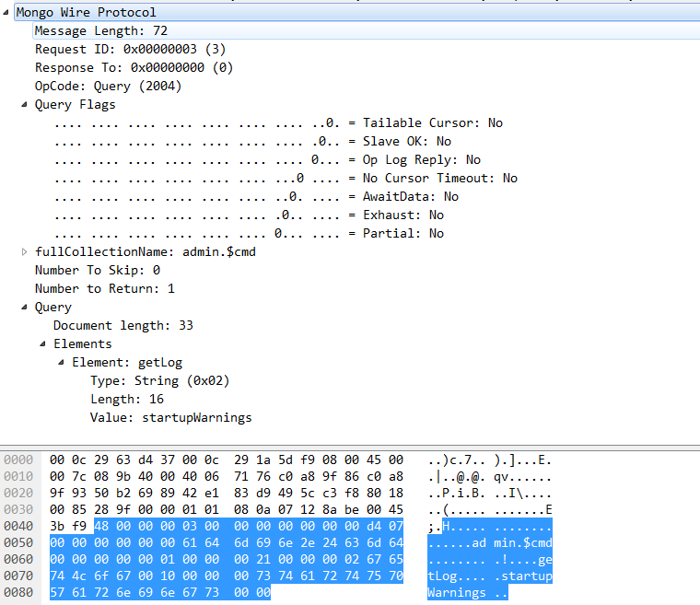Collapse the Query section arrow
700x605 pixels.
tap(24, 308)
